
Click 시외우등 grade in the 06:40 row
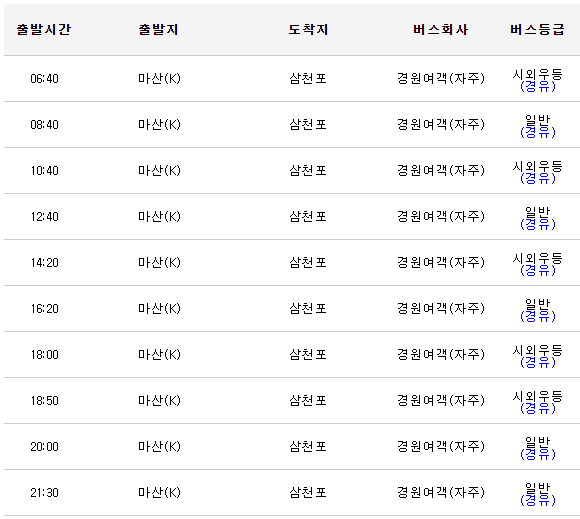tap(537, 75)
